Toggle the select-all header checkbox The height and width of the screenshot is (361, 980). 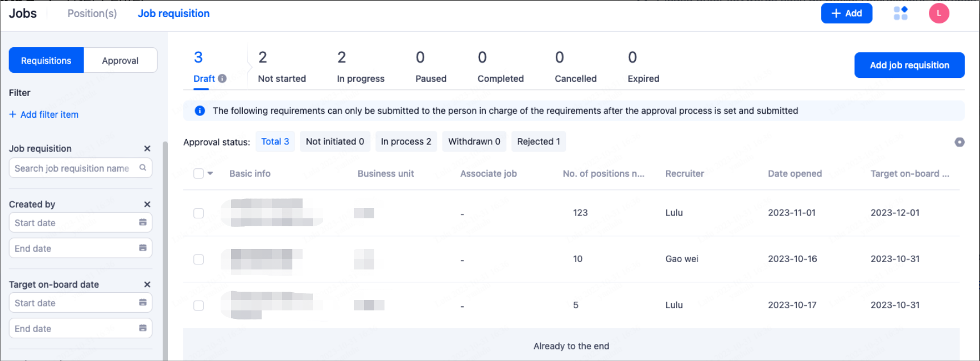[199, 173]
